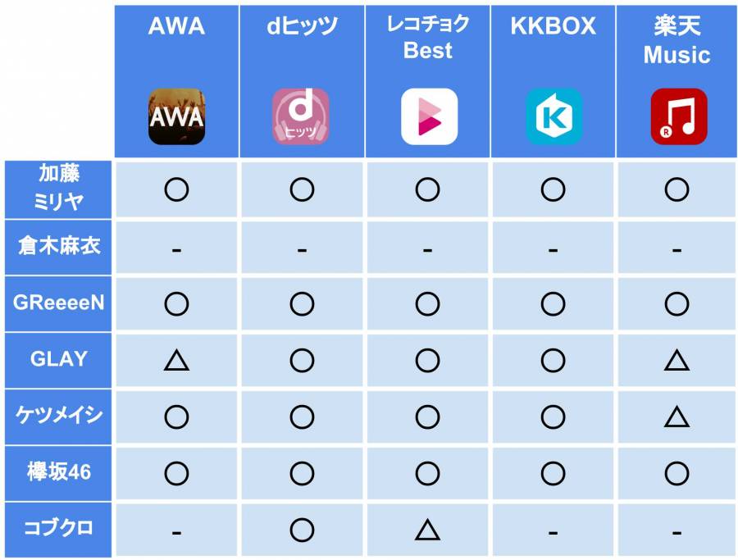Click the dヒッツ pink headphone icon
Viewport: 738px width, 560px height.
(301, 116)
